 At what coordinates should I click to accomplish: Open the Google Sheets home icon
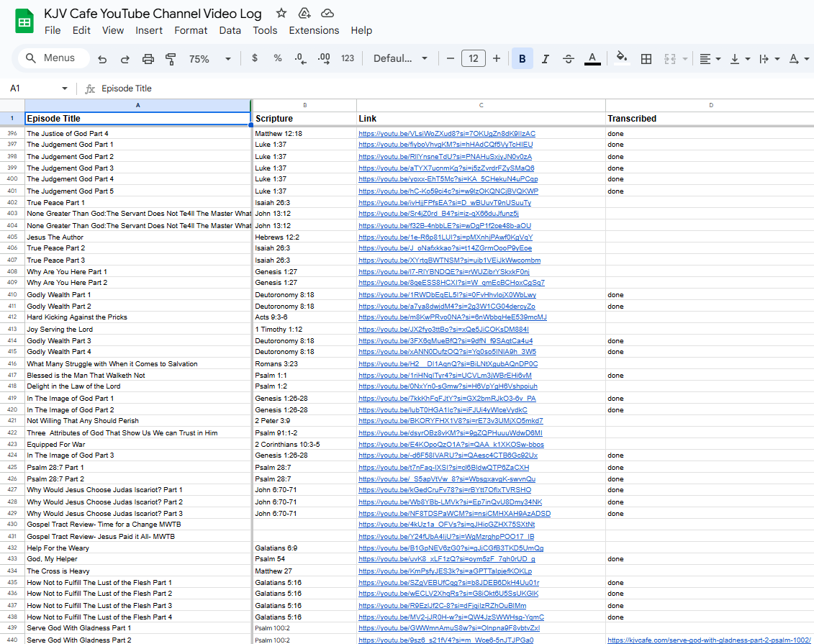[x=24, y=22]
